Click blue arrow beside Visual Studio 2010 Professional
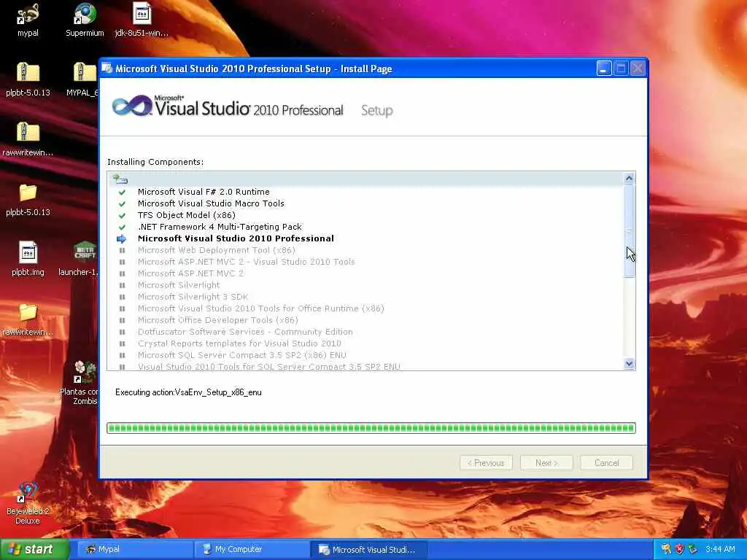 coord(122,238)
